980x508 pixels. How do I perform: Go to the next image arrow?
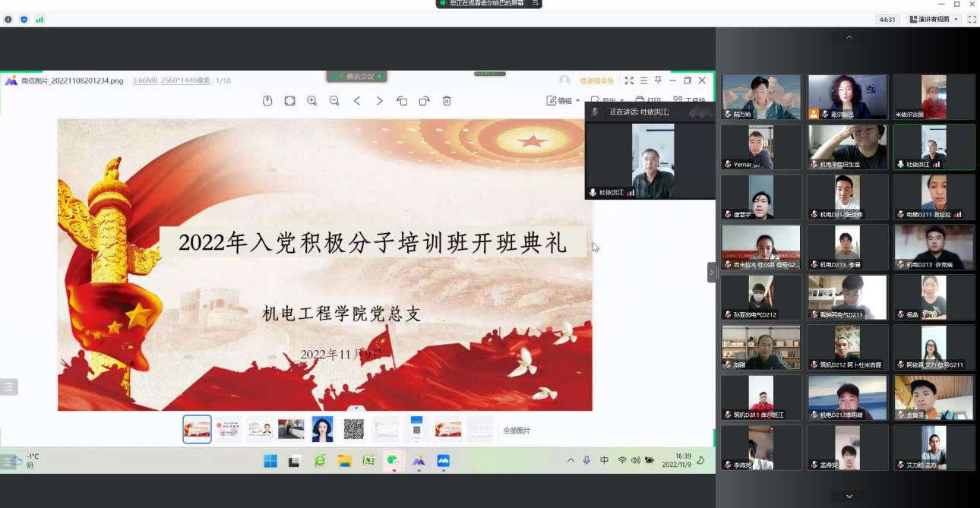[x=379, y=101]
